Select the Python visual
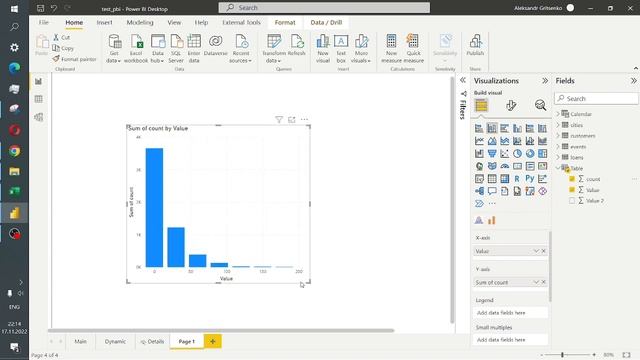Screen dimensions: 640x360 tap(530, 179)
